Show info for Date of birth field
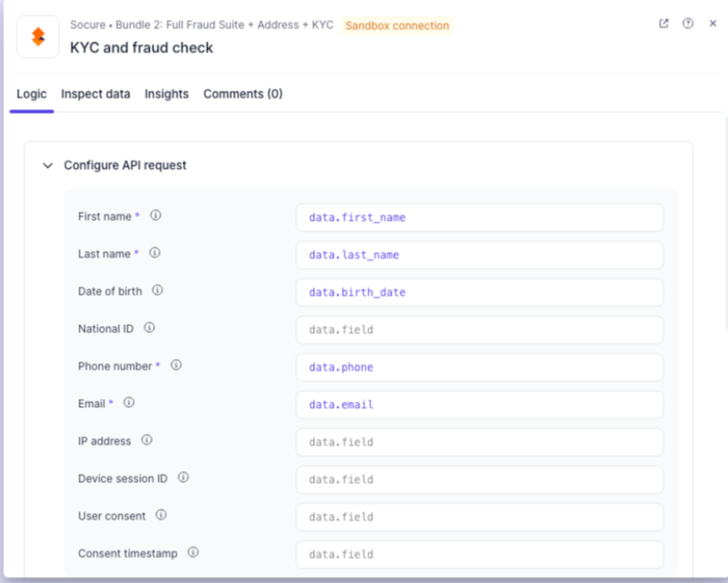 click(157, 290)
